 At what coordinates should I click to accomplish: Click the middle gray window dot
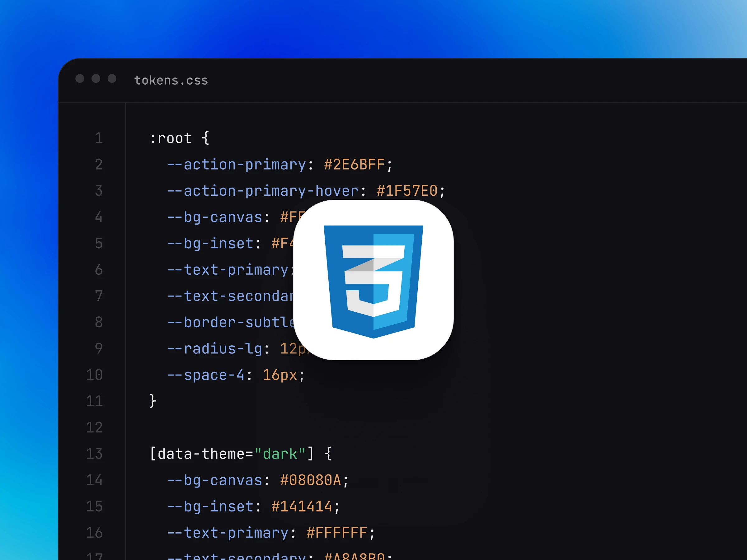pos(96,79)
